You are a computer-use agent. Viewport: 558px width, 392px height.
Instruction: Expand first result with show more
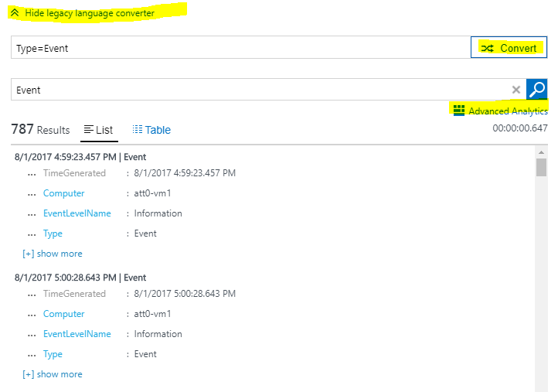[53, 254]
